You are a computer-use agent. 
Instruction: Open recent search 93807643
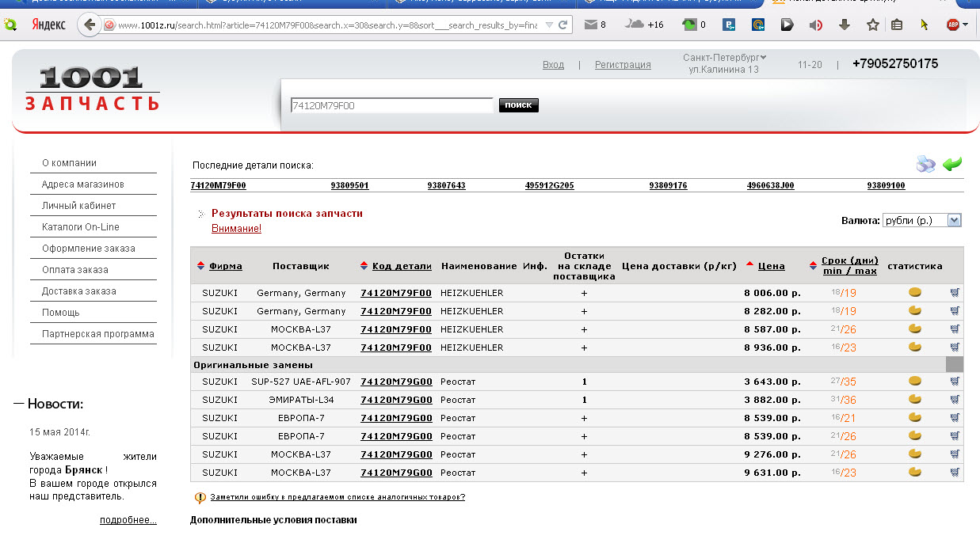point(446,186)
